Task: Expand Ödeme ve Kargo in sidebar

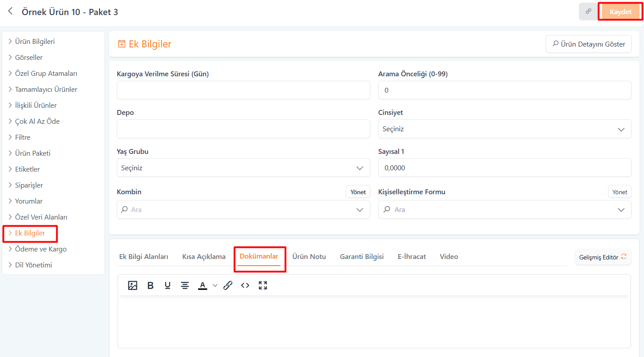Action: point(41,249)
